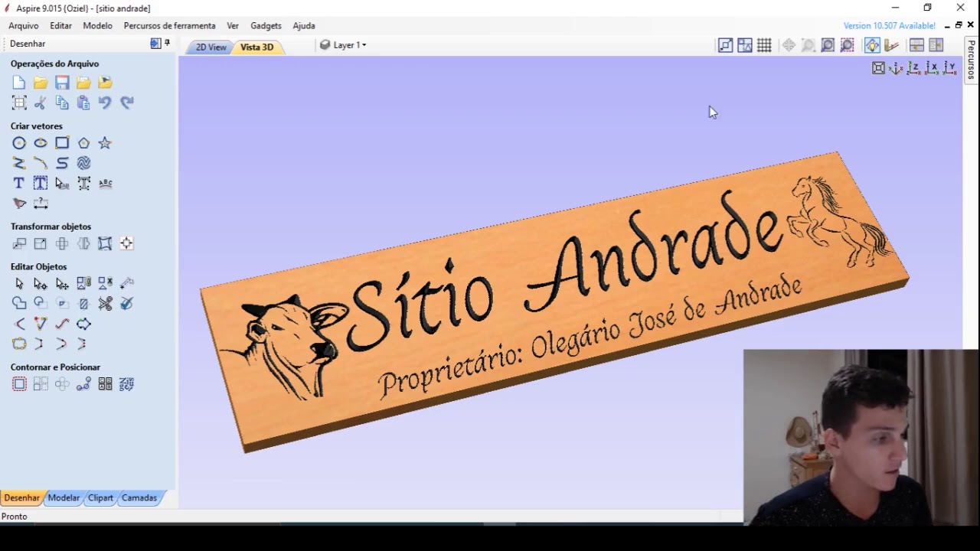This screenshot has width=980, height=551.
Task: Open an existing file folder icon
Action: (41, 83)
